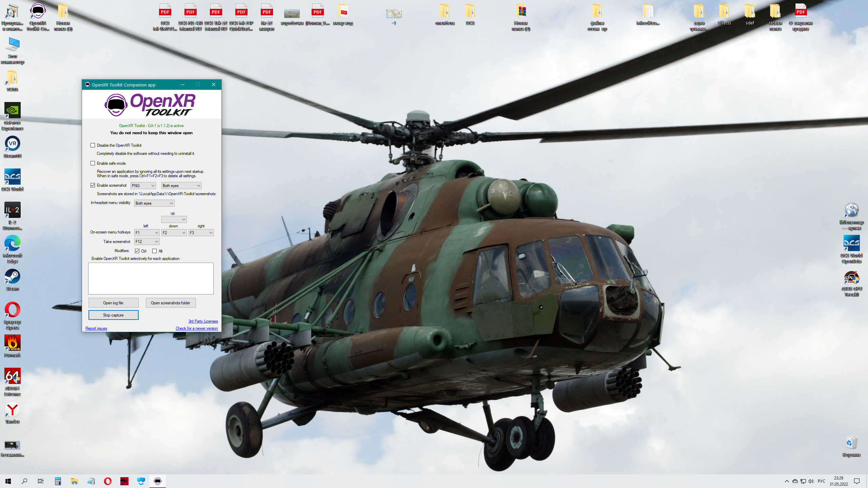Click the Stop capture button
Image resolution: width=868 pixels, height=488 pixels.
click(113, 315)
